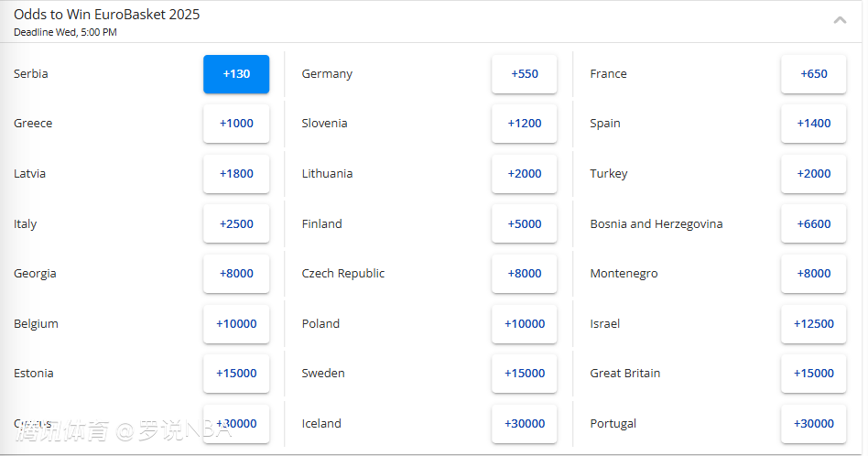Choose Portugal +30000 odds button
Screen dimensions: 868x456
814,424
